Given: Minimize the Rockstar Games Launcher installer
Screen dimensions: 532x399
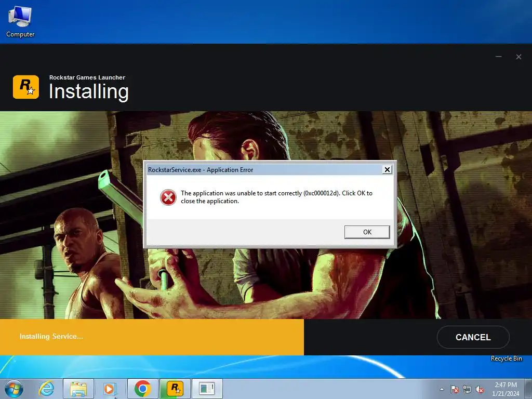Looking at the screenshot, I should (498, 57).
